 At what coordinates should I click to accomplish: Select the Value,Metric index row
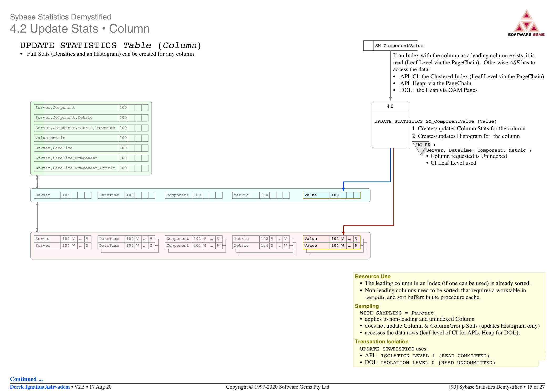click(91, 138)
